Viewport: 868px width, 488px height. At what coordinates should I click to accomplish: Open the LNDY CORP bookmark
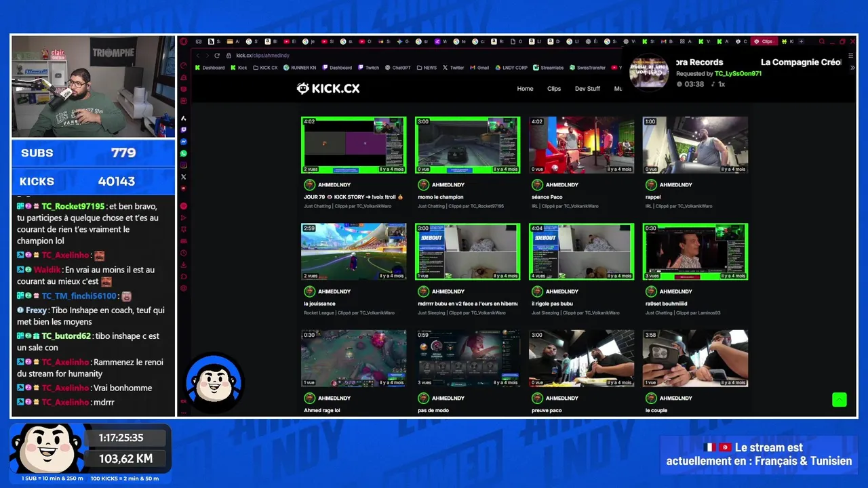511,68
